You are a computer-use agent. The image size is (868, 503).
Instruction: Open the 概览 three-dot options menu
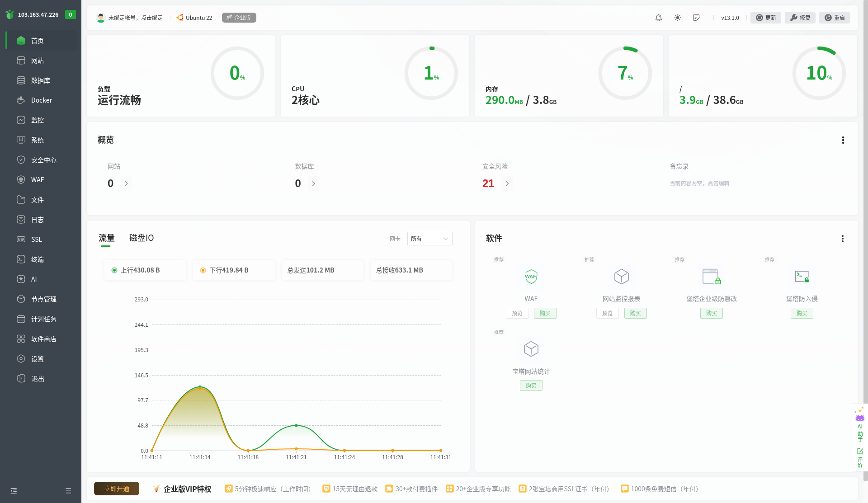coord(843,140)
